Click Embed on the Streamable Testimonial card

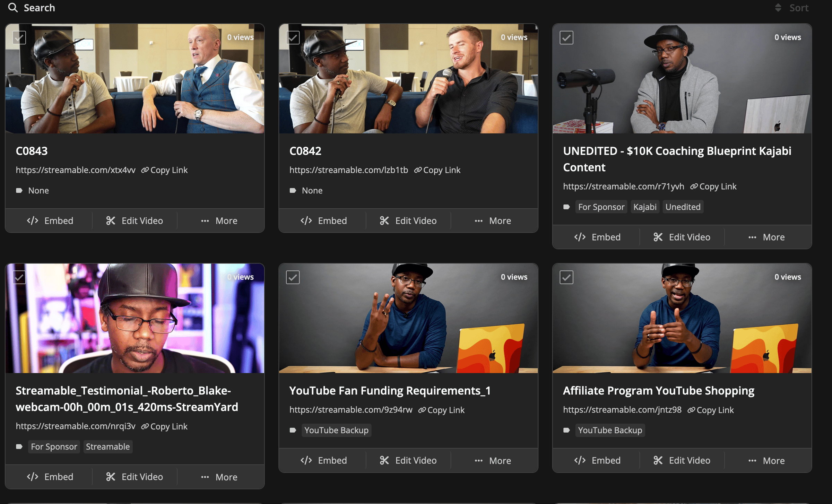click(x=50, y=477)
